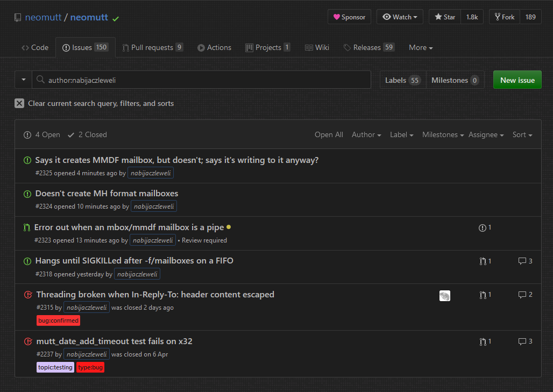The image size is (553, 392).
Task: Open the Label filter dropdown
Action: pos(401,135)
